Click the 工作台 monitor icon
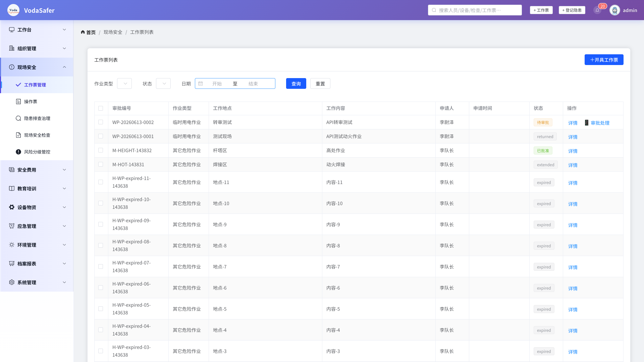Image resolution: width=644 pixels, height=362 pixels. click(12, 29)
